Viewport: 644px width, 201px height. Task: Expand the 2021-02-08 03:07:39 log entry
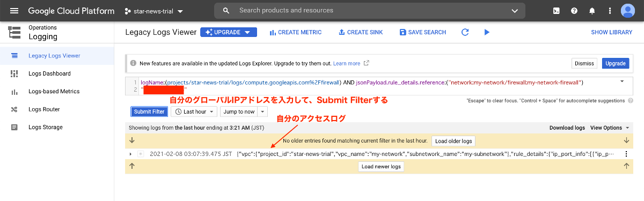(130, 154)
